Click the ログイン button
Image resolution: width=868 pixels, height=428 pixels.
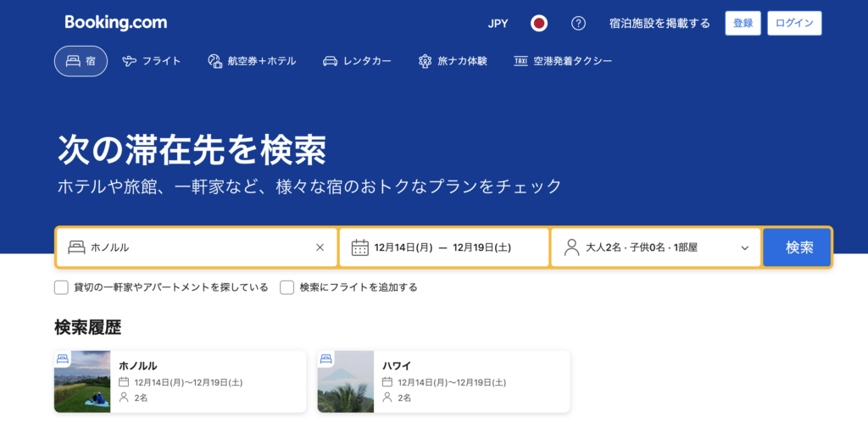coord(794,24)
